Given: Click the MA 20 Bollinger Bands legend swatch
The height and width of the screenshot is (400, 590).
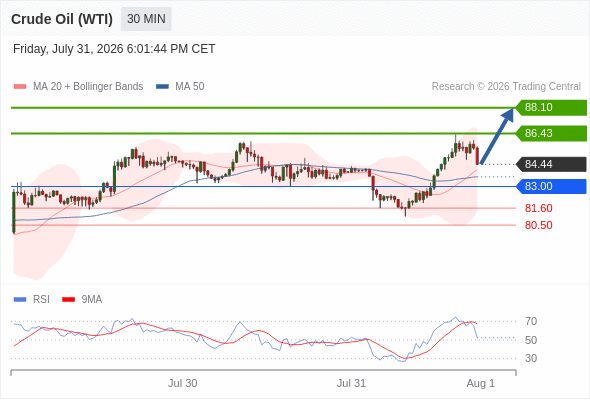Looking at the screenshot, I should pos(20,87).
